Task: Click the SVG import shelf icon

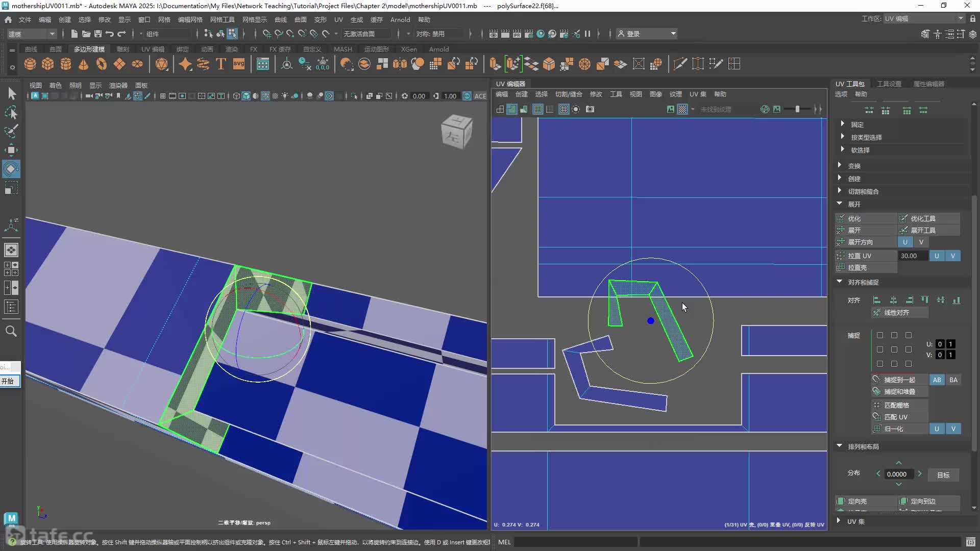Action: 239,64
